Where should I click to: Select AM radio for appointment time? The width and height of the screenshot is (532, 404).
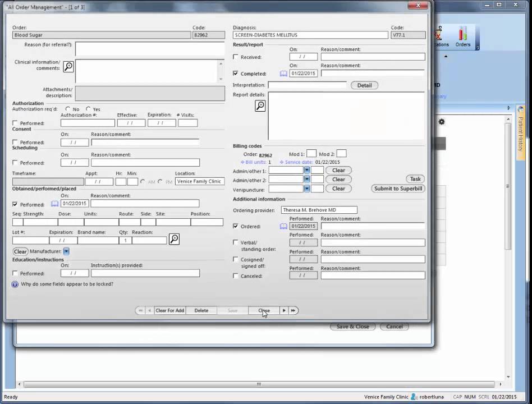(143, 181)
